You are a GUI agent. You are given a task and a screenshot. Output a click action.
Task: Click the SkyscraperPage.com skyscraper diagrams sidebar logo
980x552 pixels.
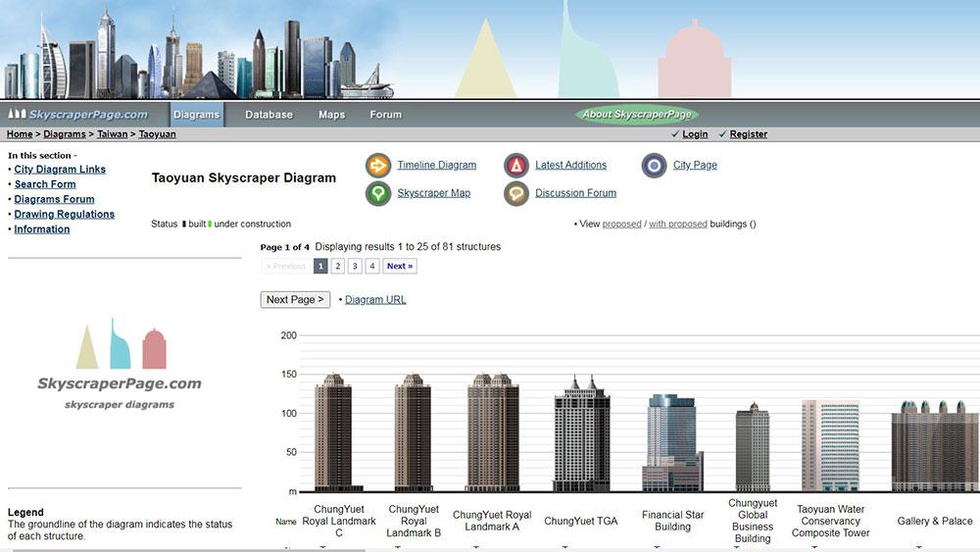(x=120, y=364)
